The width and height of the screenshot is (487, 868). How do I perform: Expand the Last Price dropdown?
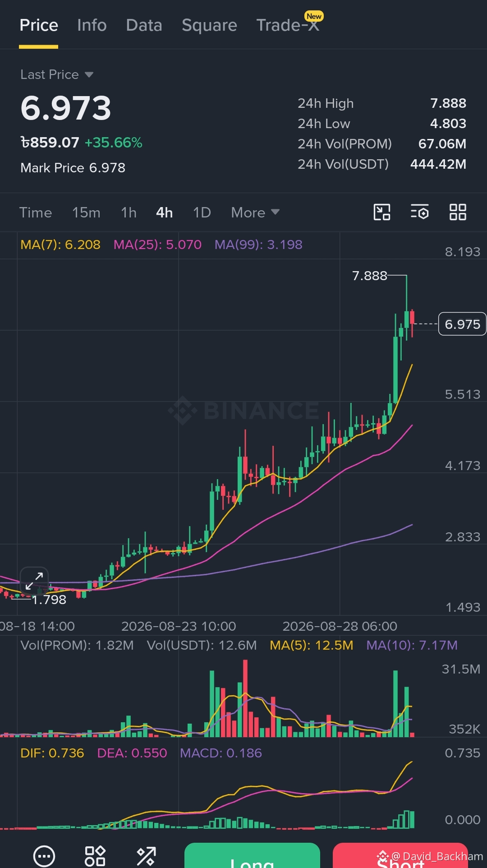click(57, 74)
